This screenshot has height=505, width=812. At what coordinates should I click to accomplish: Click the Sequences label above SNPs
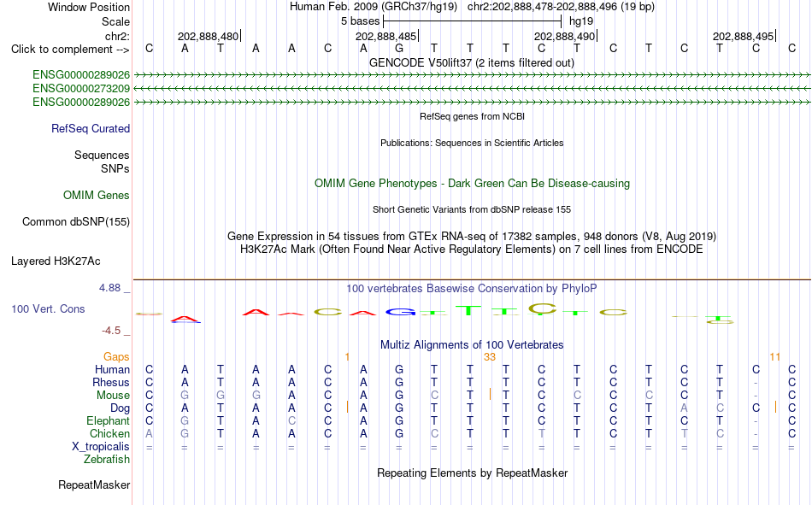(x=102, y=155)
